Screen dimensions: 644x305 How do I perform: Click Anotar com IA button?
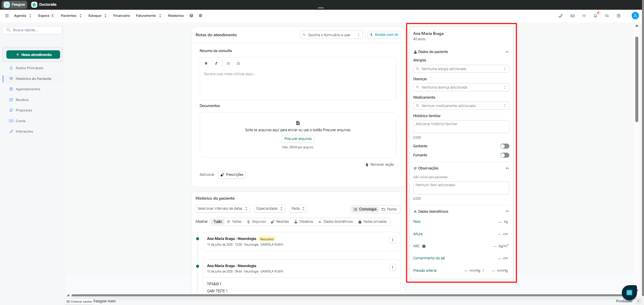click(x=384, y=35)
